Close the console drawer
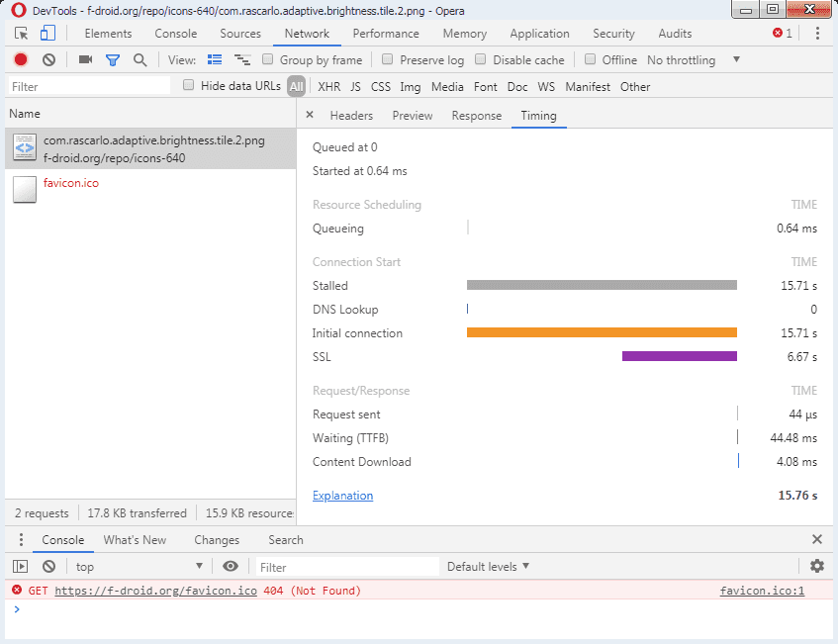Viewport: 838px width, 644px height. coord(816,539)
